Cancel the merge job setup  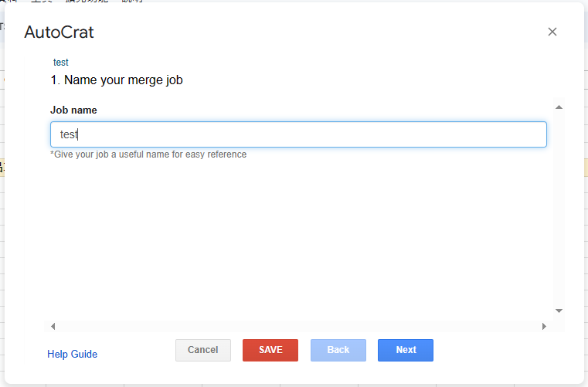click(x=203, y=350)
